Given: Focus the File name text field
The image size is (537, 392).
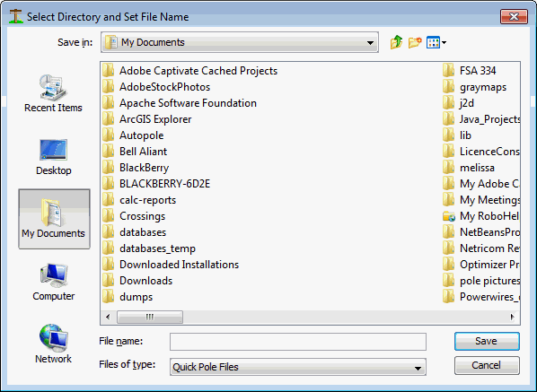Looking at the screenshot, I should click(x=297, y=342).
